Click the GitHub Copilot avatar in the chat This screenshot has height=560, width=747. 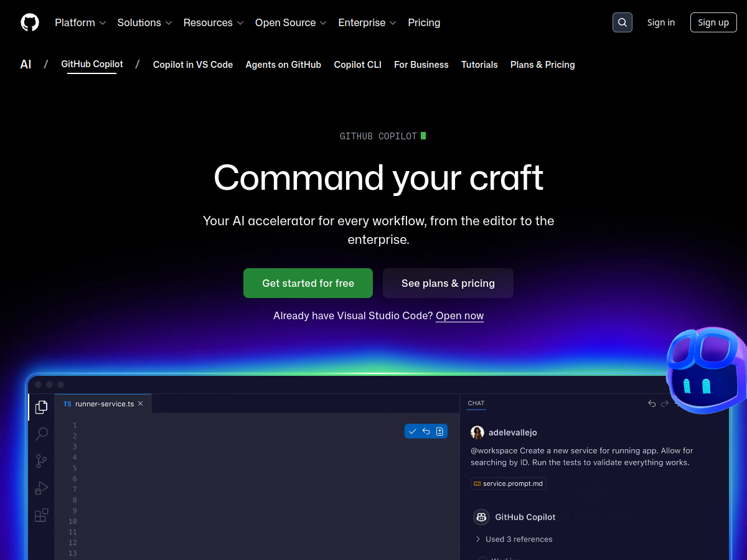[x=481, y=516]
